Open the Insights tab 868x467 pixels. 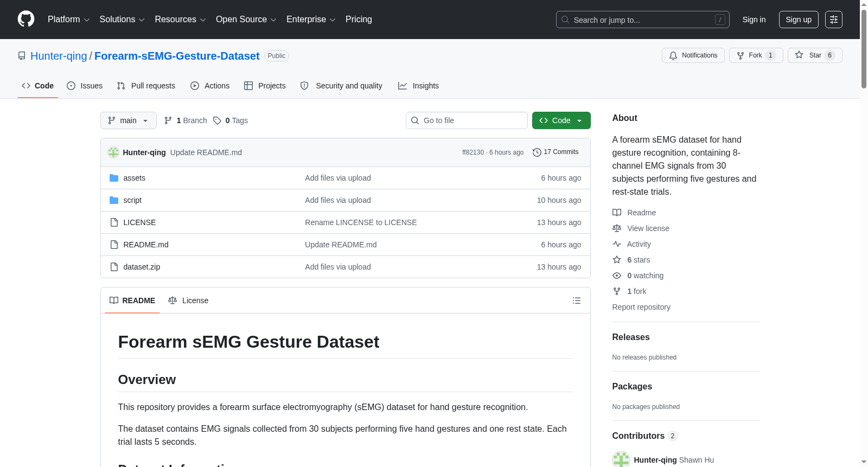(x=418, y=86)
